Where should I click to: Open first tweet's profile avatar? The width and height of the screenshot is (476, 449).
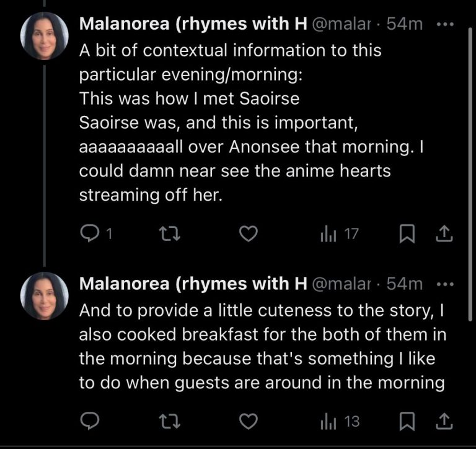point(44,37)
